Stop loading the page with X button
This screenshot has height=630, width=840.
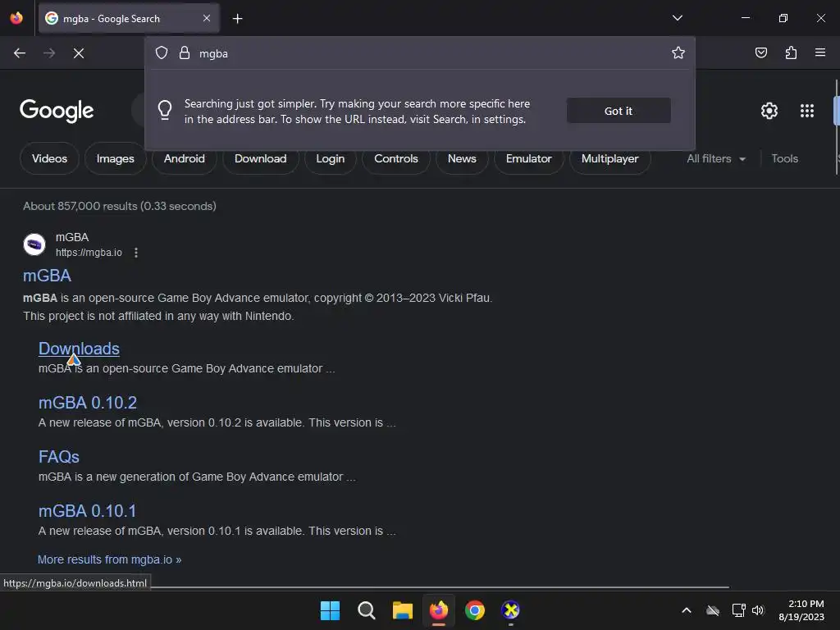[79, 53]
